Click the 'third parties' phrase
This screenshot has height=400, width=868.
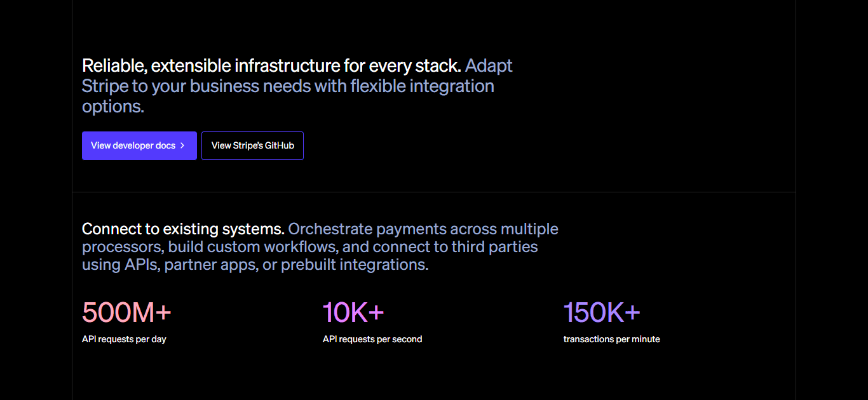[x=495, y=247]
